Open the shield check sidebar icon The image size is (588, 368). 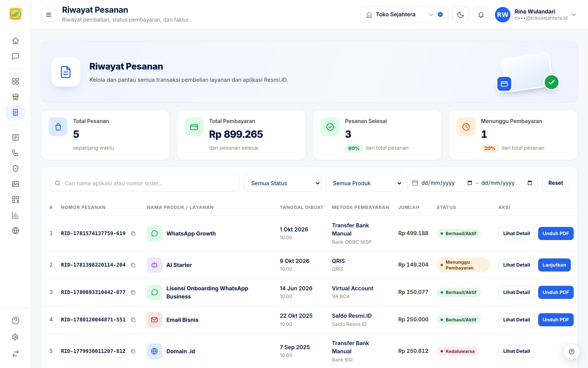point(15,168)
